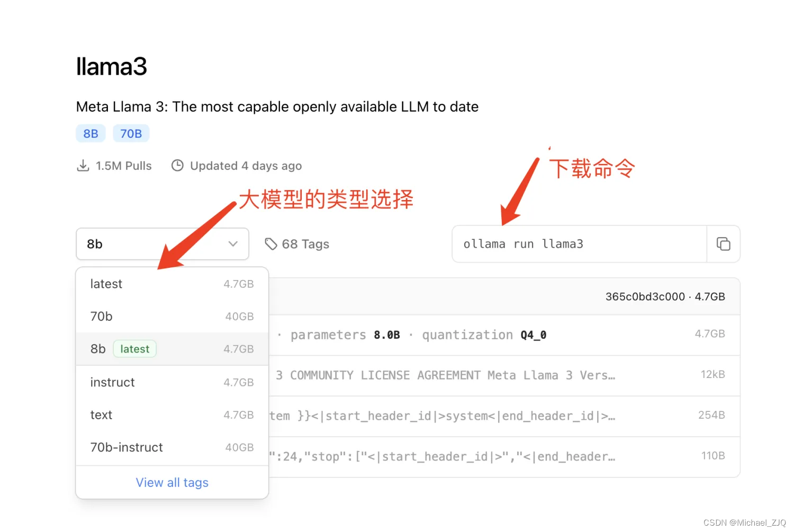Click the download icon beside 1.5M Pulls
Viewport: 794px width, 532px height.
[83, 166]
